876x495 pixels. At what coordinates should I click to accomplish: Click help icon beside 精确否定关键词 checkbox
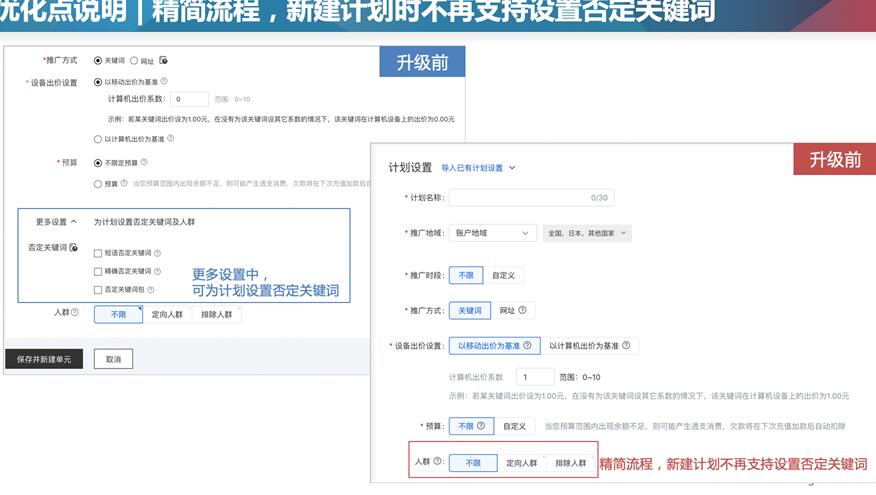pos(158,271)
